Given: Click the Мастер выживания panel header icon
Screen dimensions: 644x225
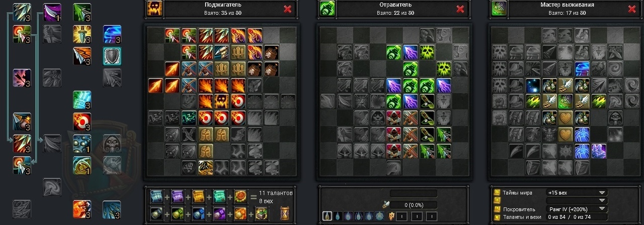Looking at the screenshot, I should [x=498, y=9].
